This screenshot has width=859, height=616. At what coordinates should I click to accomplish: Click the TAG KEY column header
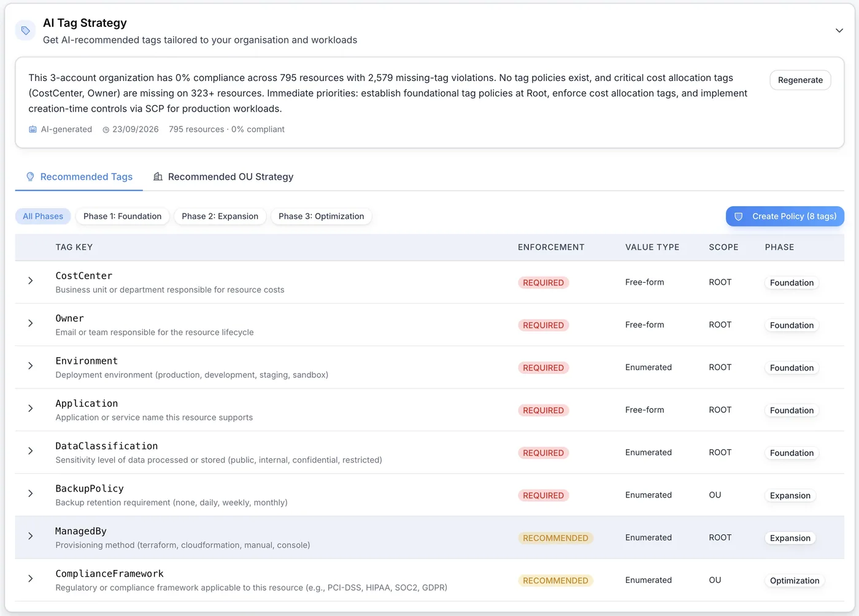[74, 247]
